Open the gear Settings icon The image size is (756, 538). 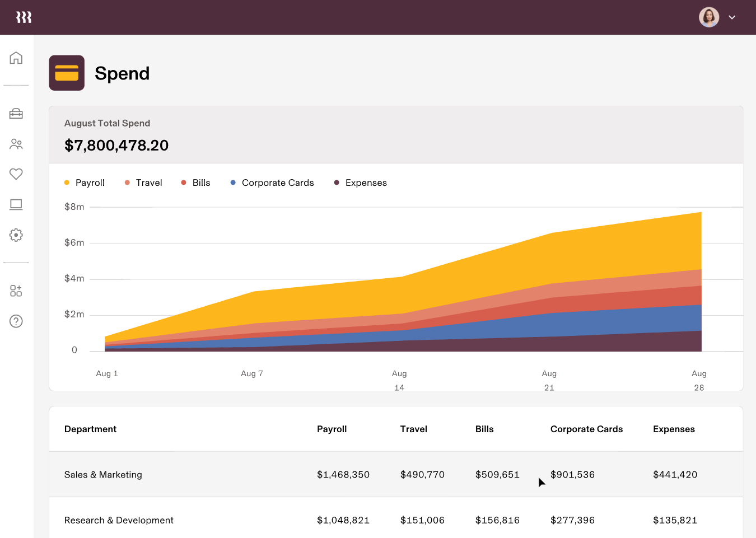[x=16, y=235]
